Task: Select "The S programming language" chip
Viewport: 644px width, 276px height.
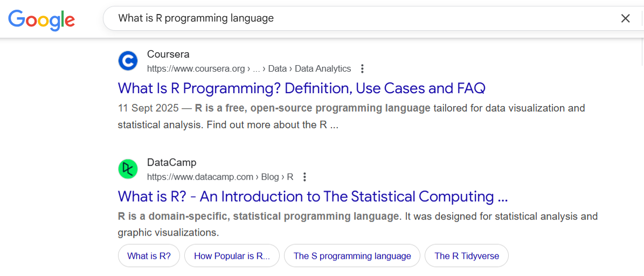Action: 352,256
